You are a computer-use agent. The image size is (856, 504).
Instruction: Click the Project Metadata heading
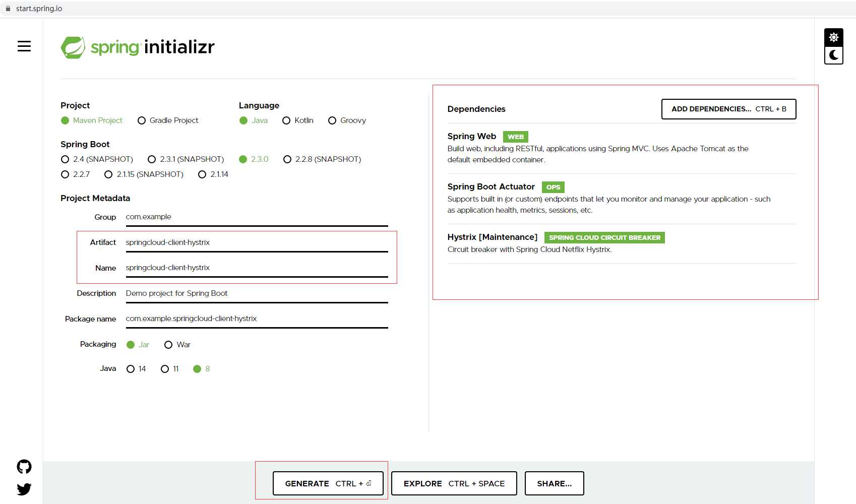coord(95,198)
